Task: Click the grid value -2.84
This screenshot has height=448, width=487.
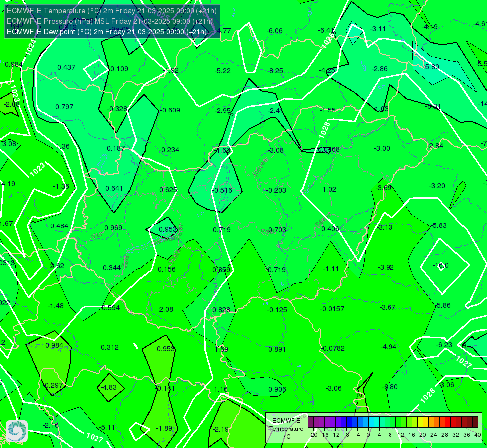Action: [x=435, y=146]
